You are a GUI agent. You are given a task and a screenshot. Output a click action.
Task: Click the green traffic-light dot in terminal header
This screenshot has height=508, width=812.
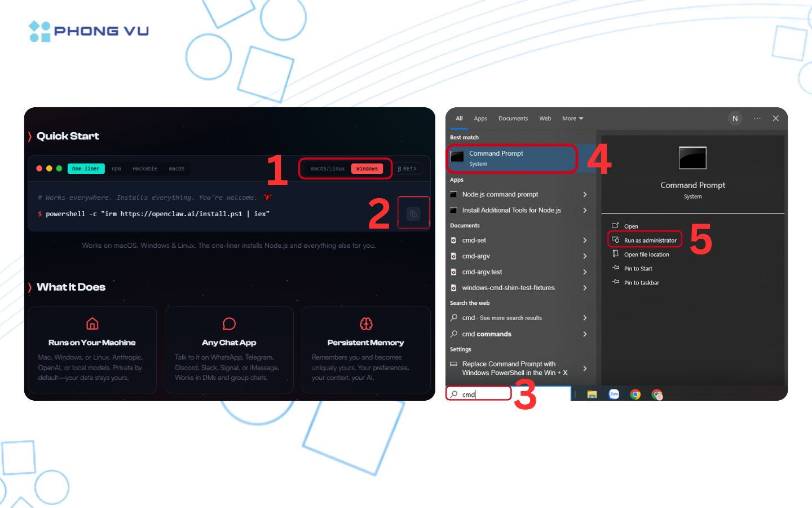pos(59,168)
